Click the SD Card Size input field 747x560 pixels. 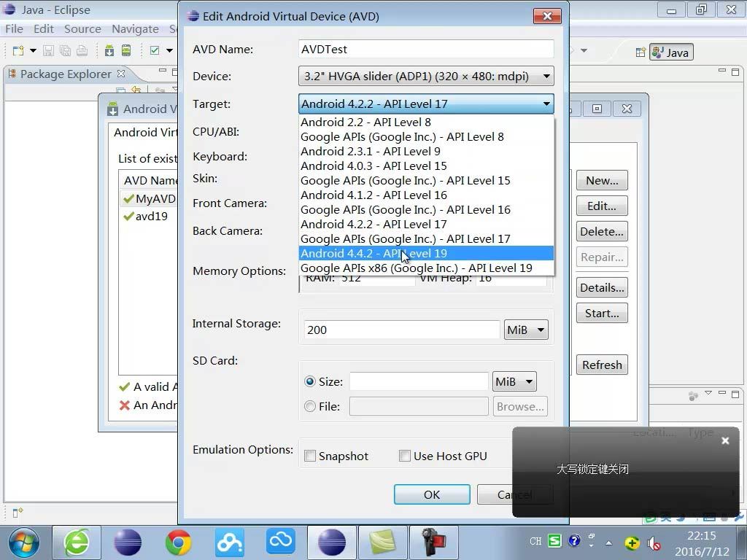coord(419,381)
